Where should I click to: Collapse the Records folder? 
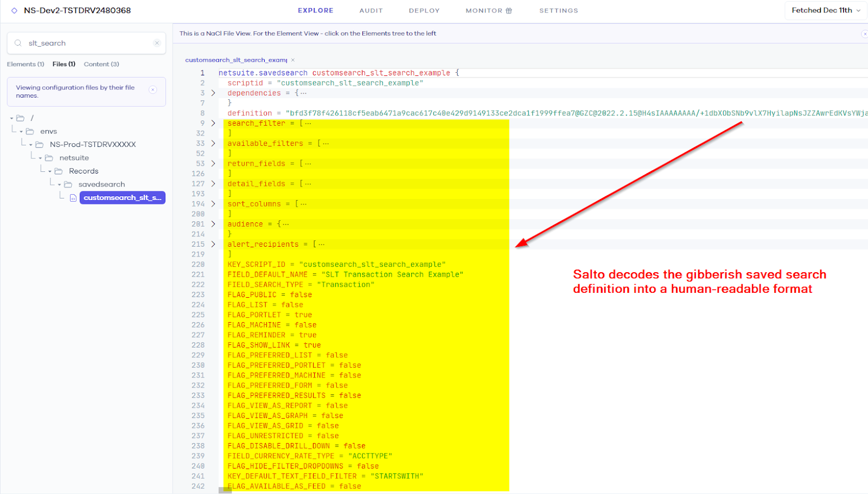point(49,170)
